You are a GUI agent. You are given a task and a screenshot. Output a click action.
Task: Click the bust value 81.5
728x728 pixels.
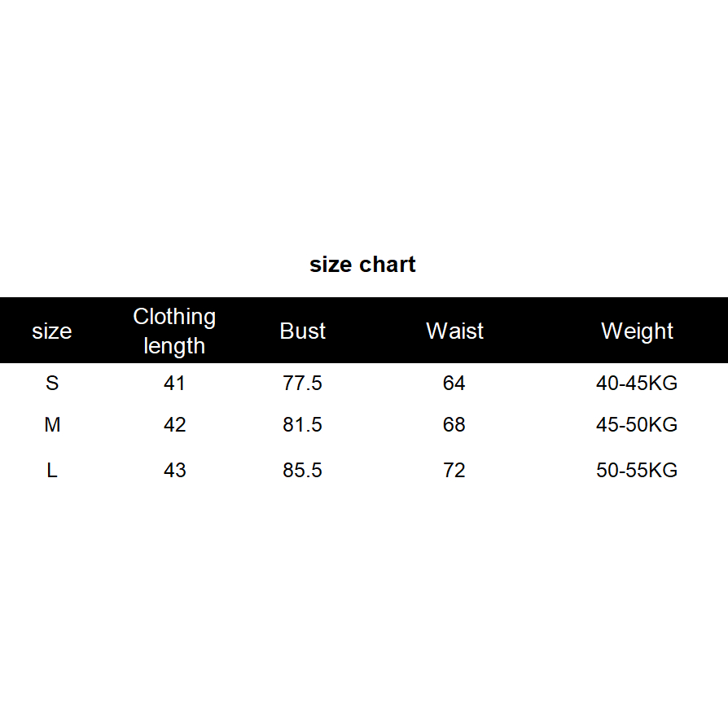303,425
